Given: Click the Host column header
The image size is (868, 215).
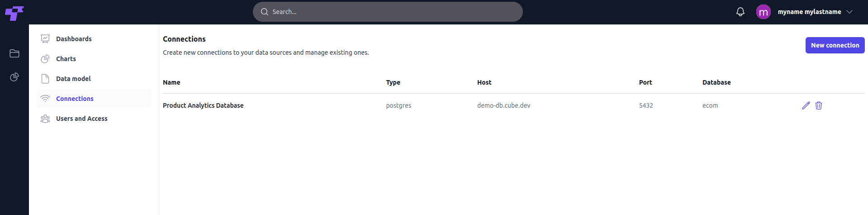Looking at the screenshot, I should 484,82.
